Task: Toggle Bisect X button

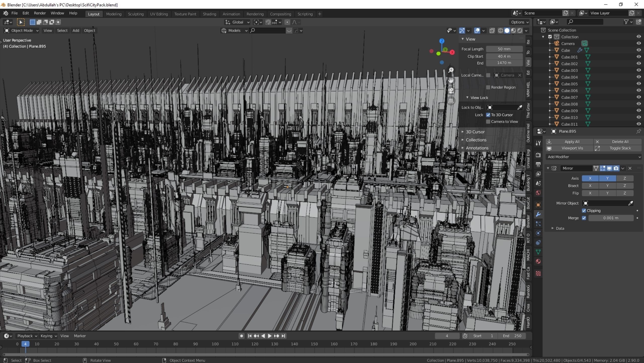Action: 590,186
